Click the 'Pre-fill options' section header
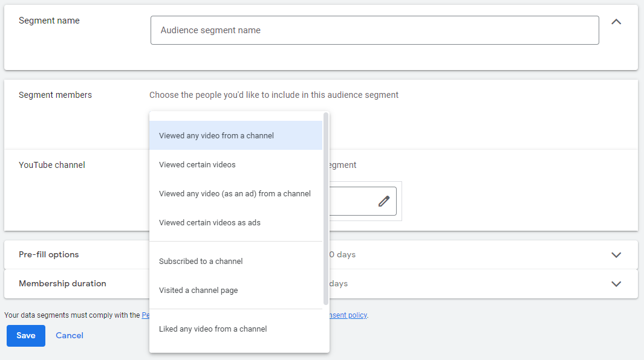 point(49,255)
